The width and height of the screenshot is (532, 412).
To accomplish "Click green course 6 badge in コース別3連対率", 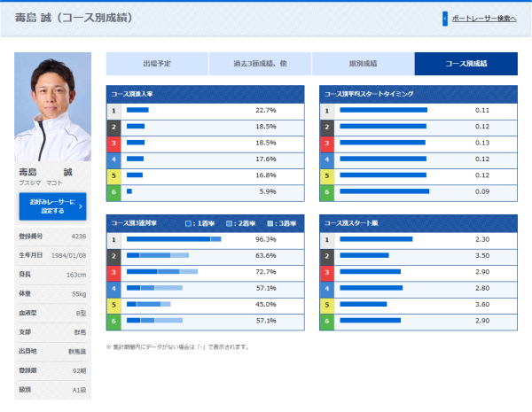I will pos(114,322).
